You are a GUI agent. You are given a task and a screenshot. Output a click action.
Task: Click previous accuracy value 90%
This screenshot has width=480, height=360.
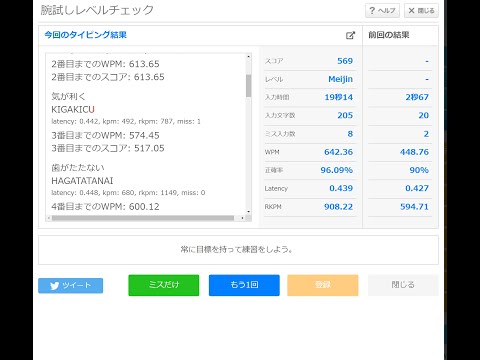(419, 170)
